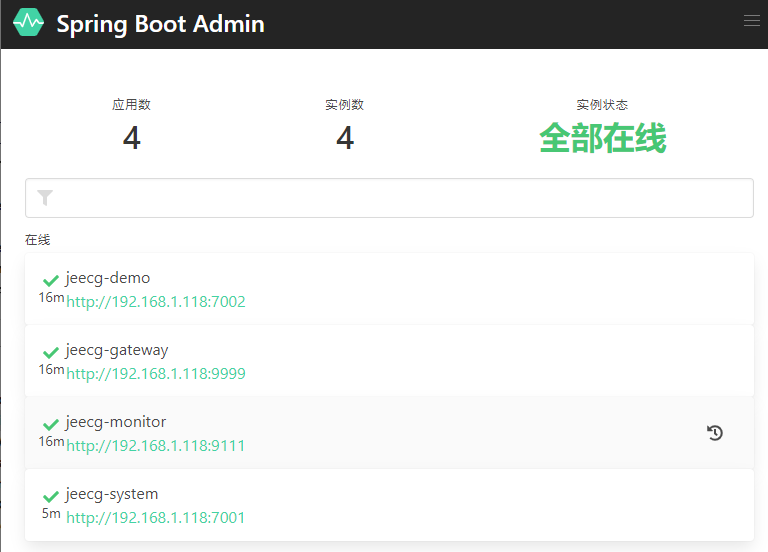
Task: Click the green checkmark beside jeecg-monitor
Action: pos(51,425)
